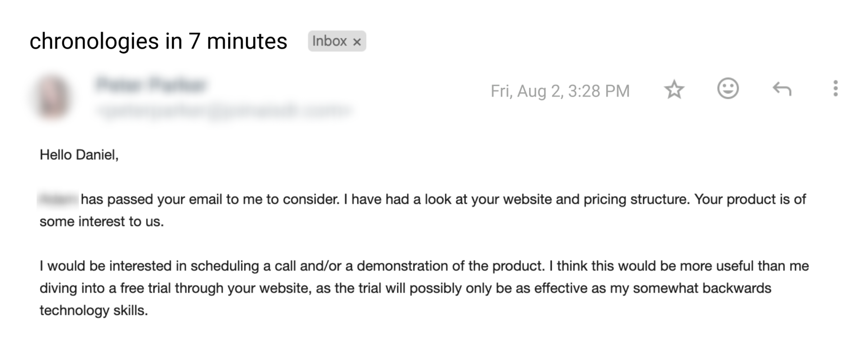This screenshot has height=337, width=868.
Task: Click the line mentioning website and pricing structure
Action: click(x=443, y=199)
